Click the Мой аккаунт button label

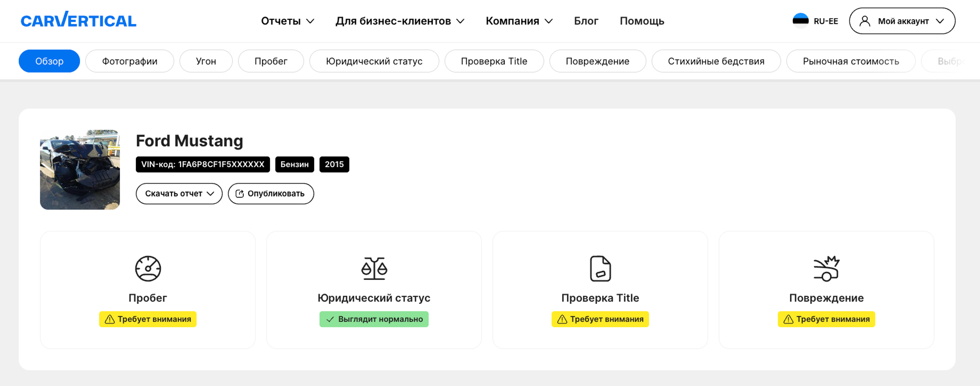(903, 21)
